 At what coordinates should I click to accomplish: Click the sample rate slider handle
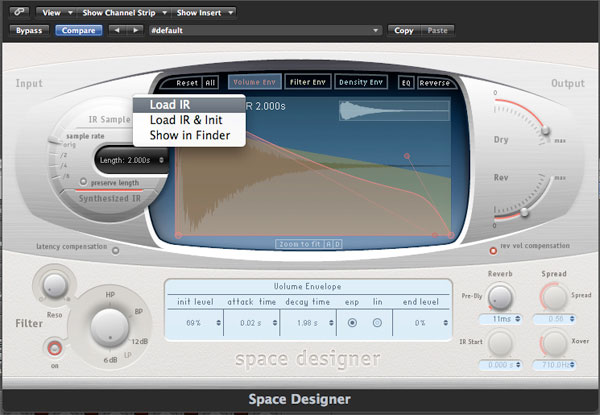tap(55, 141)
